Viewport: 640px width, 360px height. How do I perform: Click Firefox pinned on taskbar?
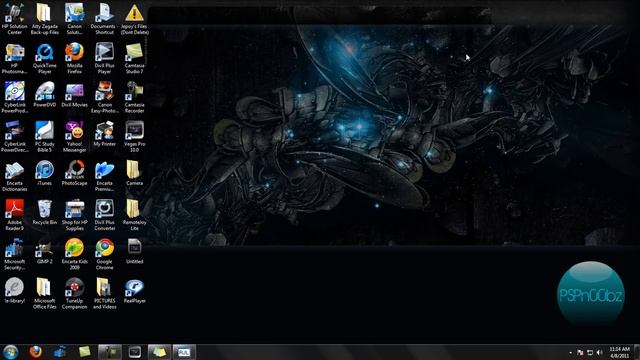36,351
